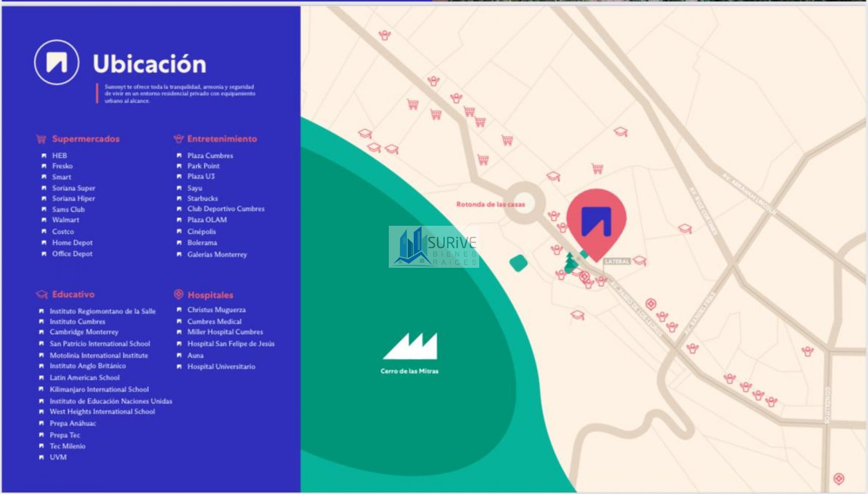Screen dimensions: 868x494
Task: Open the Entretenimiento section heading
Action: coord(222,139)
